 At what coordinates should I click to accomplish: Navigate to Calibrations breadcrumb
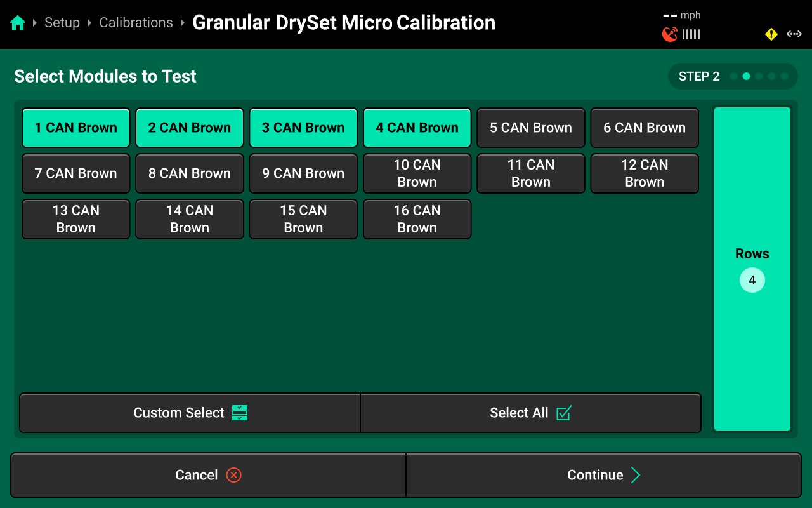[136, 23]
